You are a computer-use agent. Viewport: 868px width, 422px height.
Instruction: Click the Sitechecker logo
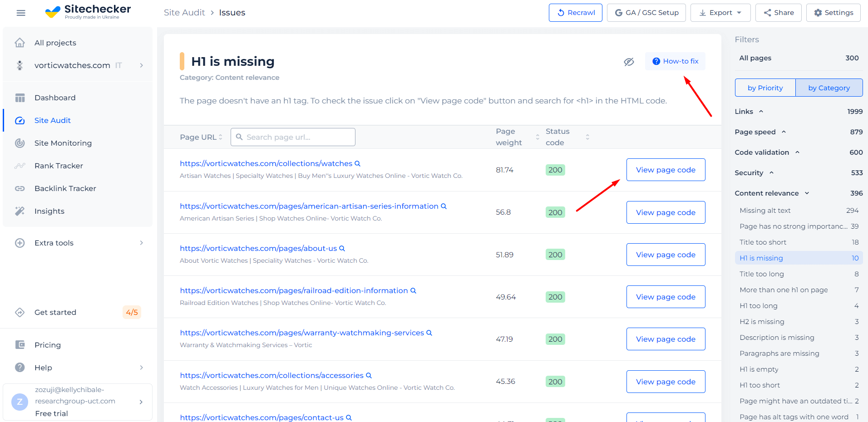click(88, 12)
